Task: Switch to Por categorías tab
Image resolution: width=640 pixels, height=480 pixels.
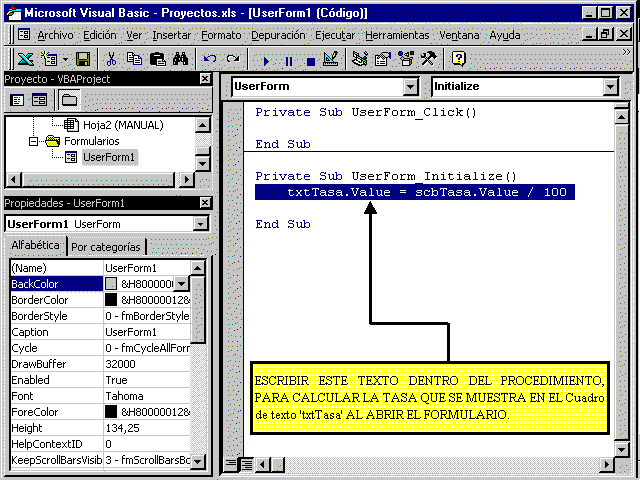Action: (x=106, y=247)
